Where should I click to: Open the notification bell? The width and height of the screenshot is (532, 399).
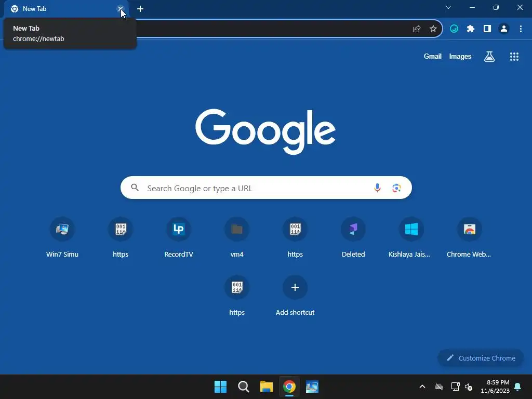[x=518, y=387]
